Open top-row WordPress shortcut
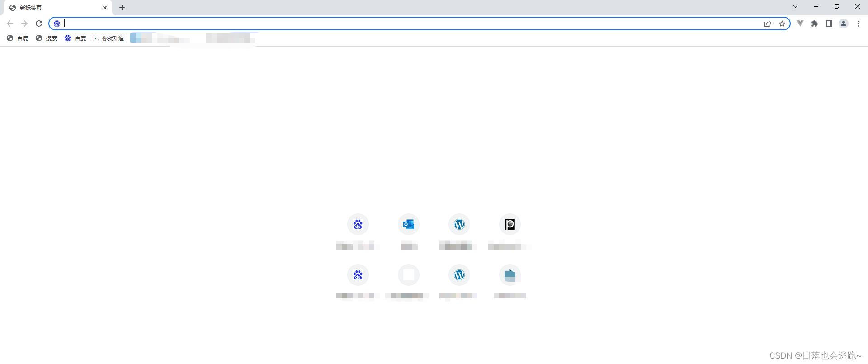 pos(459,224)
